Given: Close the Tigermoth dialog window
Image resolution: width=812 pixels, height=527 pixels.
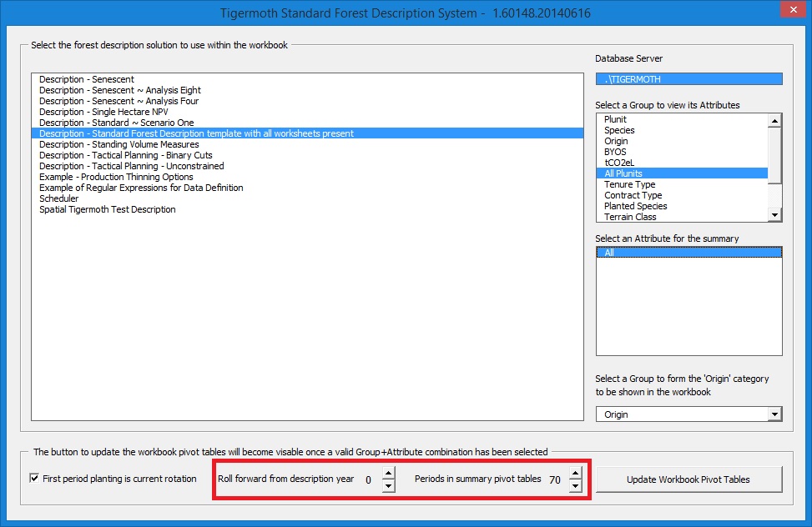Looking at the screenshot, I should tap(794, 10).
